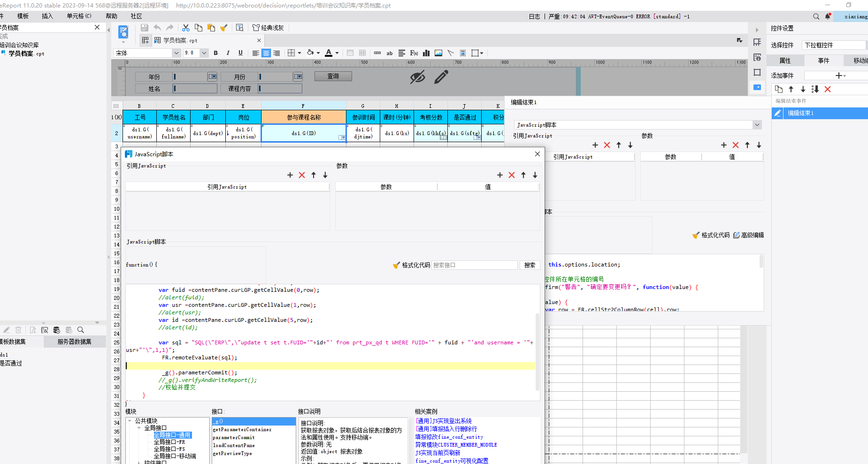Click the dataset search magnifier icon

click(x=81, y=330)
